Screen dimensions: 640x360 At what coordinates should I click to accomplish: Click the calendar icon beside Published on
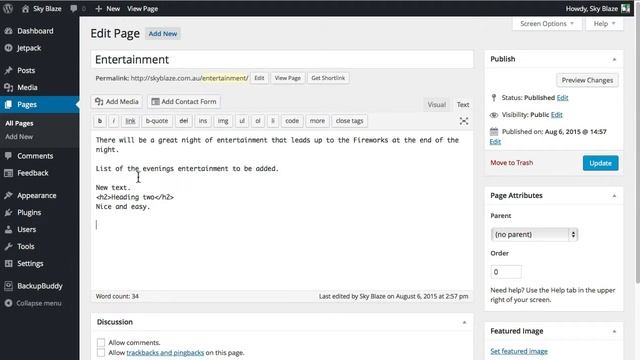pyautogui.click(x=494, y=131)
